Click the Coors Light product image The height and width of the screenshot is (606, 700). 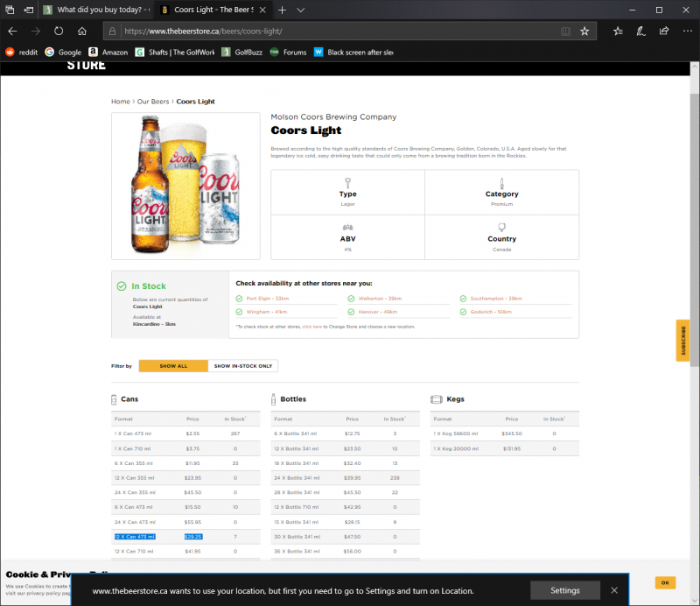(x=185, y=187)
